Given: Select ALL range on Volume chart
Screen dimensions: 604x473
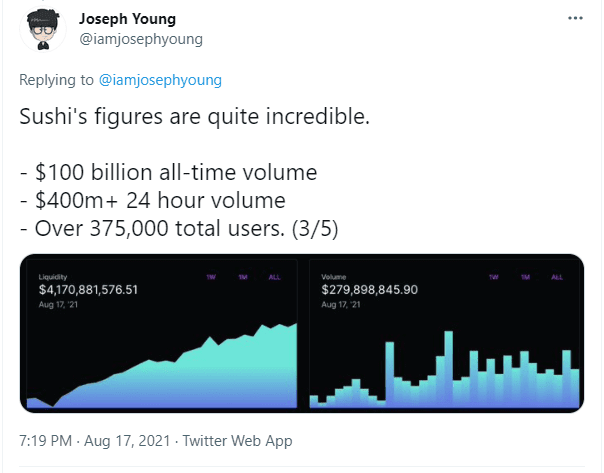Looking at the screenshot, I should click(557, 277).
